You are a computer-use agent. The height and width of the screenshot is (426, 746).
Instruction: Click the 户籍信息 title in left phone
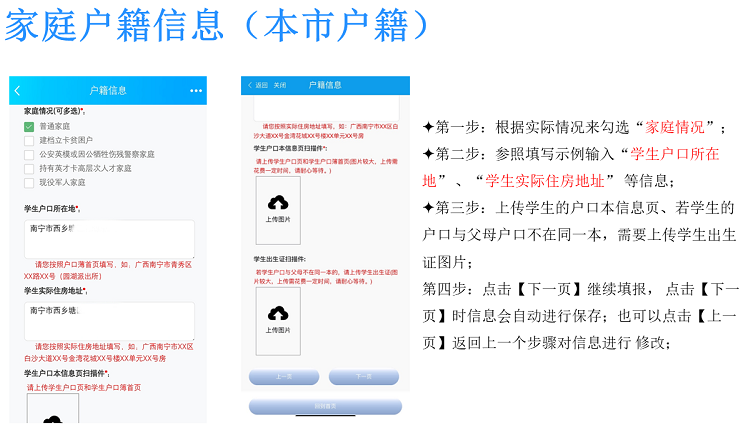click(108, 91)
